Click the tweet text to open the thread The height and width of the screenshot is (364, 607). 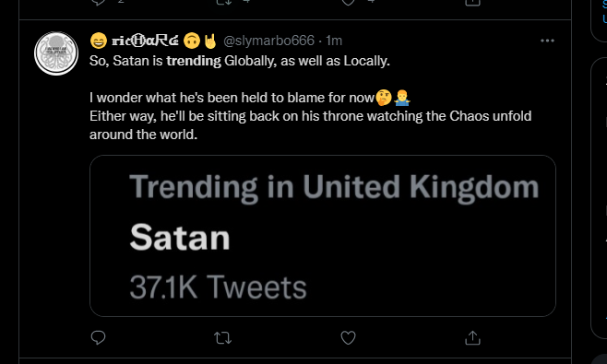(311, 98)
